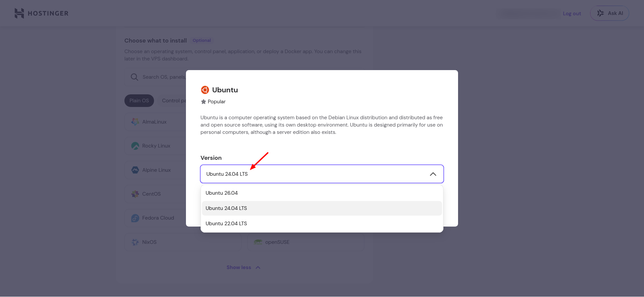Click the Fedora Cloud logo icon

[x=135, y=218]
